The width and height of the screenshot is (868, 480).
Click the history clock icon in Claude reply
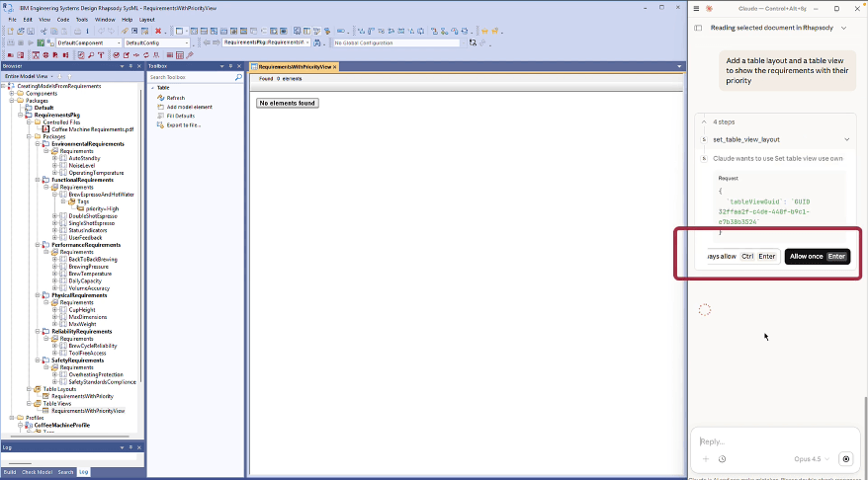[722, 459]
